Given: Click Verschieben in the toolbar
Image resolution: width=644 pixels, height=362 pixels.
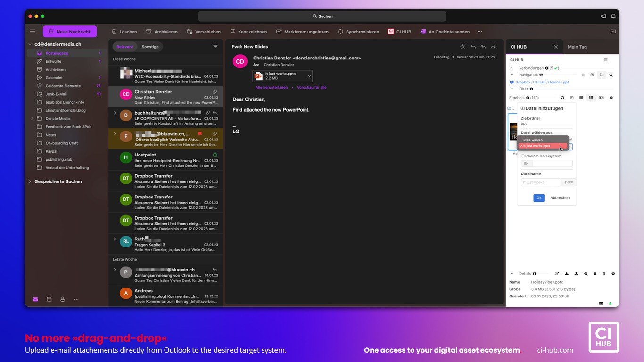Looking at the screenshot, I should point(204,32).
